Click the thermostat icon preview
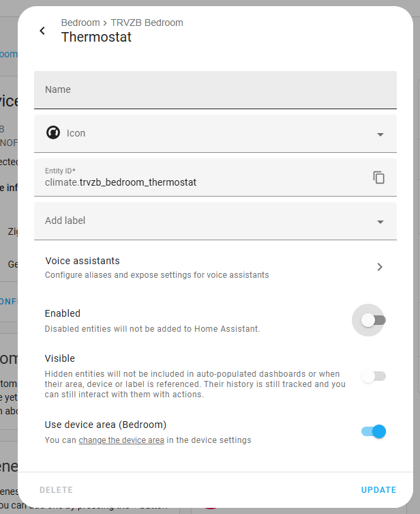420x514 pixels. tap(53, 132)
